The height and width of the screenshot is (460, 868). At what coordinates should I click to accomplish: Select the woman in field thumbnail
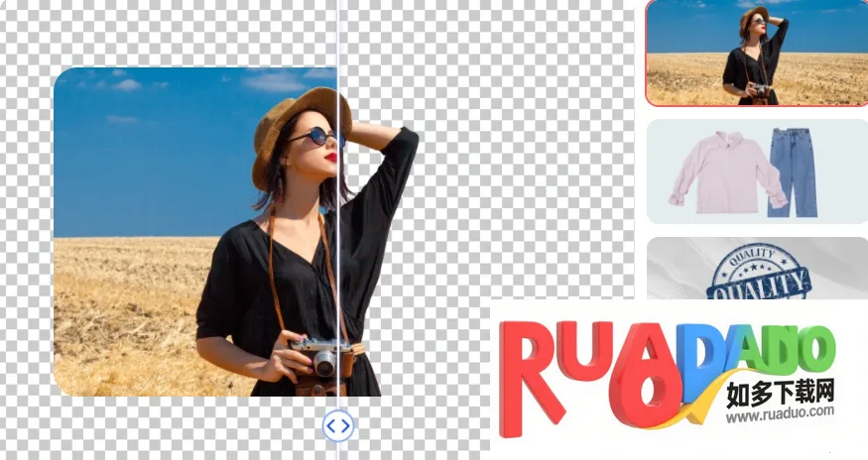coord(756,53)
